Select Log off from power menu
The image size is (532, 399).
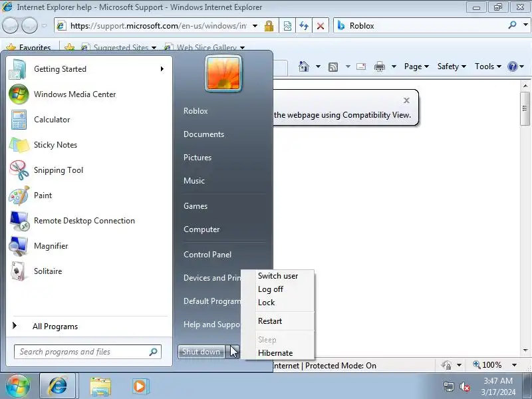(x=278, y=289)
